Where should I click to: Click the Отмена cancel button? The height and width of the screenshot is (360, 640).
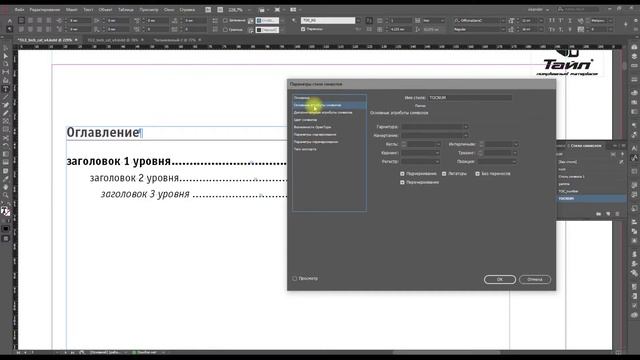point(535,280)
